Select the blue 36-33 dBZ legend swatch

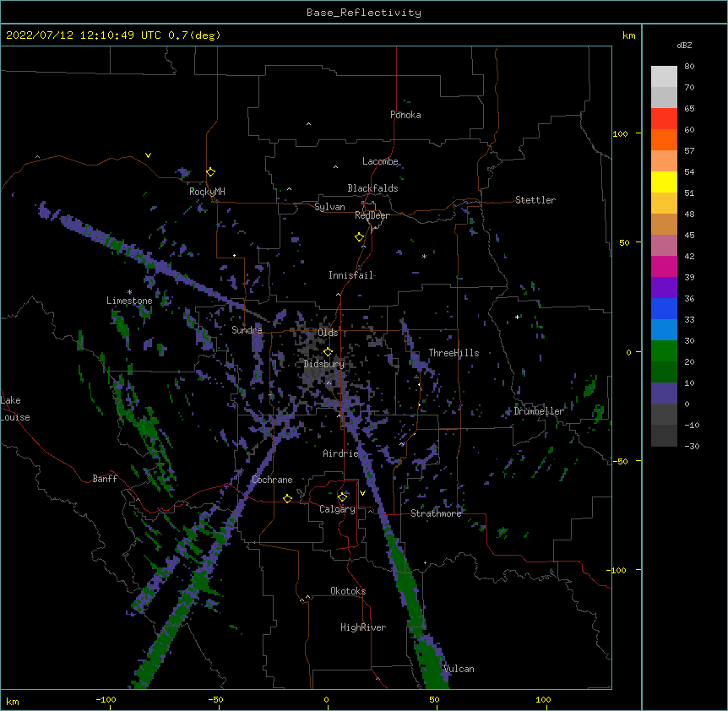[x=664, y=308]
